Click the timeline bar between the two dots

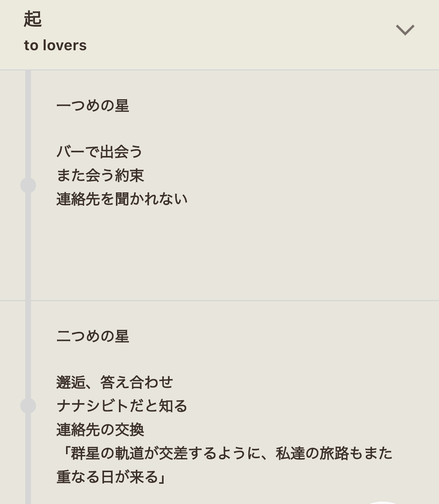point(28,296)
